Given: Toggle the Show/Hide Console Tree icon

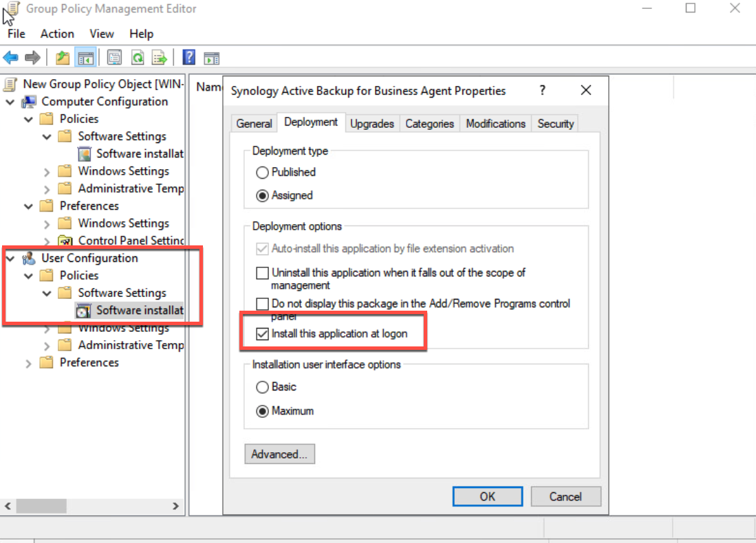Looking at the screenshot, I should click(85, 57).
